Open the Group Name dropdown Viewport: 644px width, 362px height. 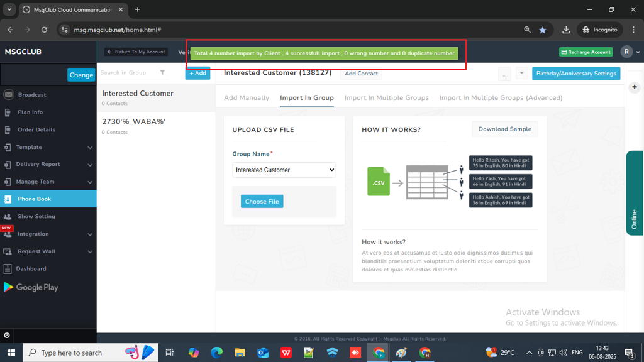coord(284,170)
